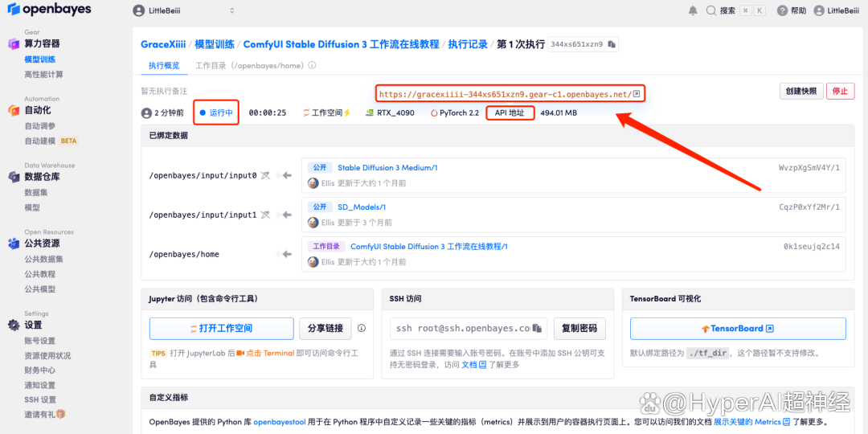Image resolution: width=868 pixels, height=434 pixels.
Task: Open 公共数据集 in sidebar
Action: pos(43,259)
